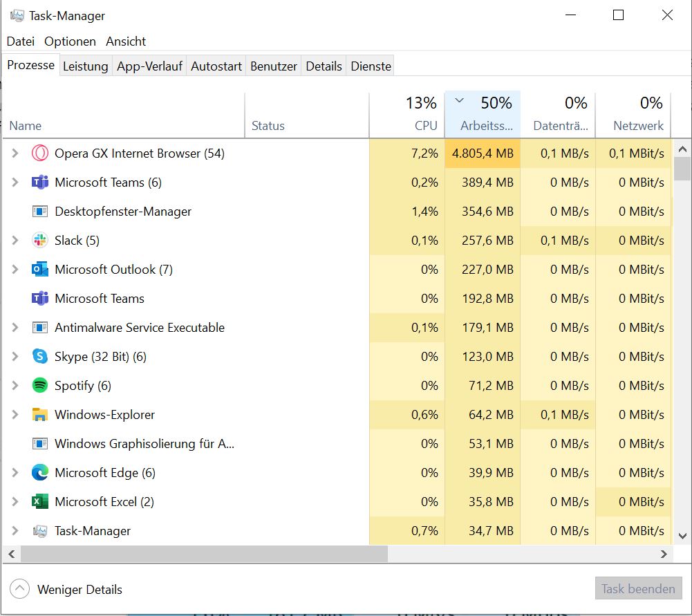
Task: Expand Spotify (6) process group
Action: pos(15,386)
